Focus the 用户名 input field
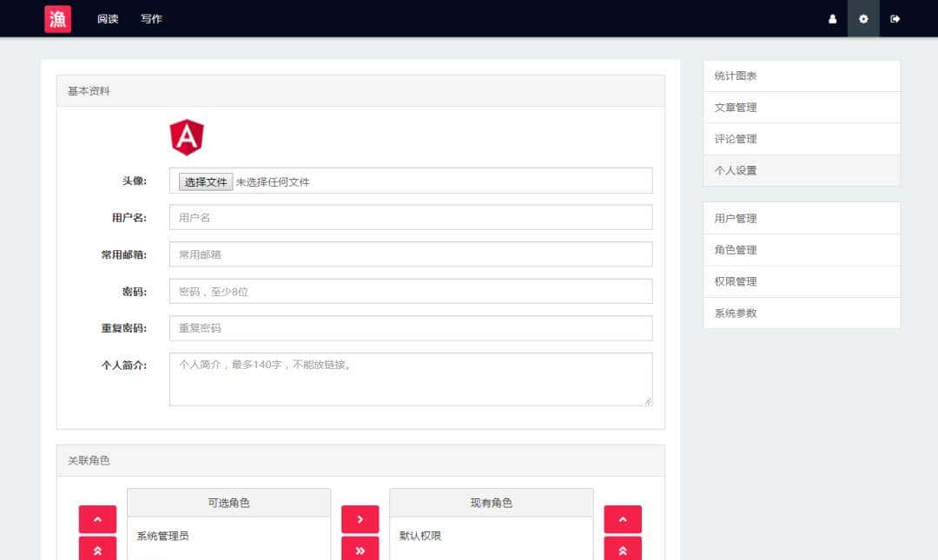Viewport: 938px width, 560px height. point(411,217)
